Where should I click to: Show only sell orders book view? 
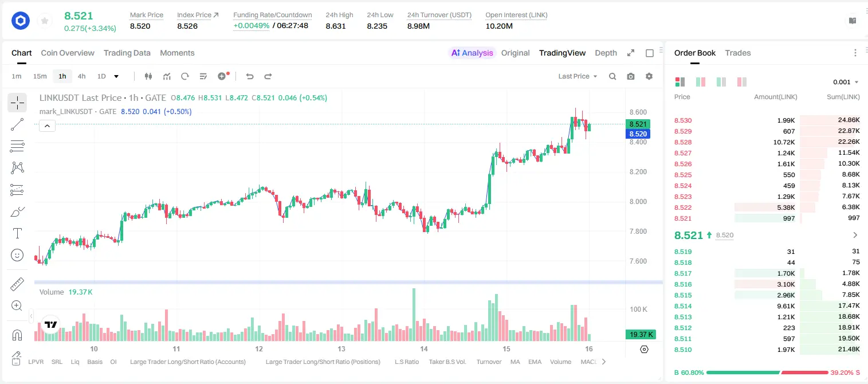pos(742,82)
